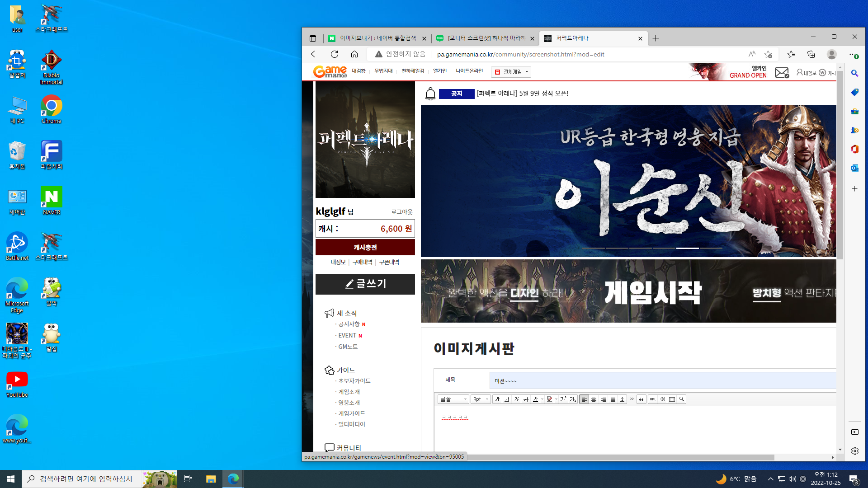
Task: Open the 9pt font size dropdown
Action: pos(481,399)
